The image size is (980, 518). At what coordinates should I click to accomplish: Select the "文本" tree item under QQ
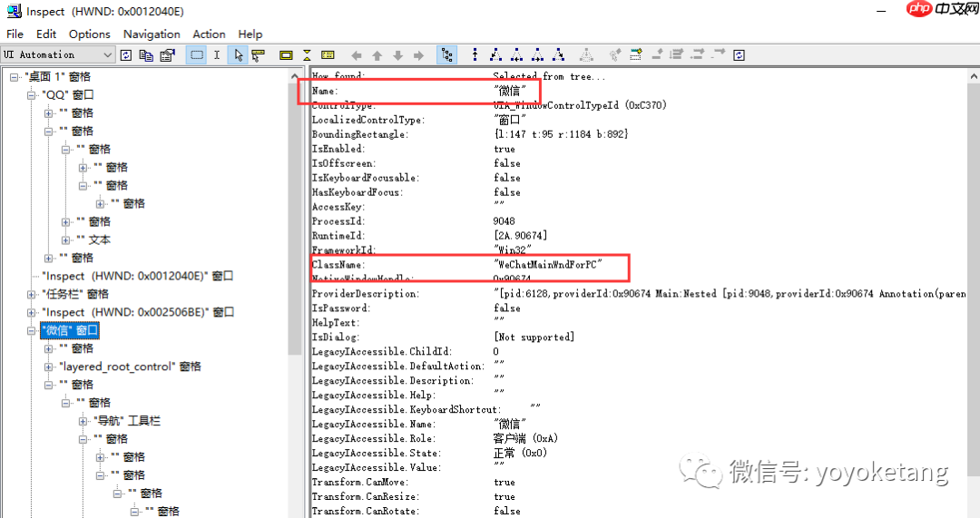93,239
